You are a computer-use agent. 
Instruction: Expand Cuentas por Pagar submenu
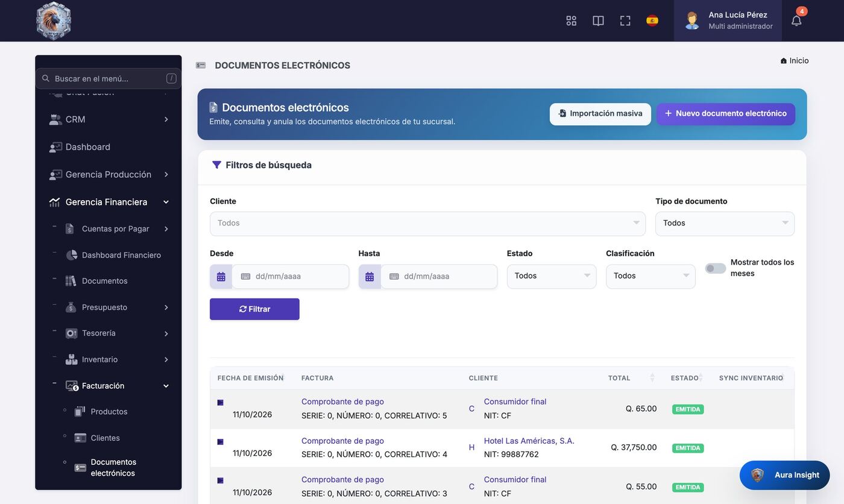coord(117,228)
